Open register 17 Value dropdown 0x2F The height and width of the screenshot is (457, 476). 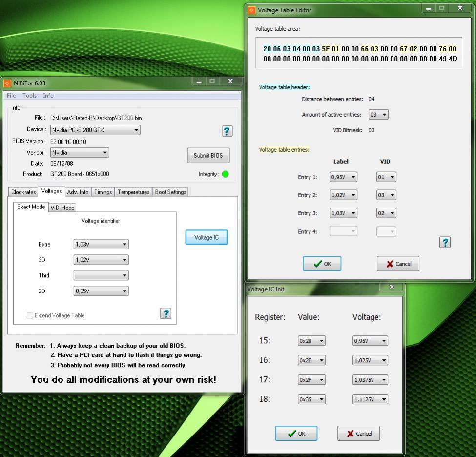311,379
